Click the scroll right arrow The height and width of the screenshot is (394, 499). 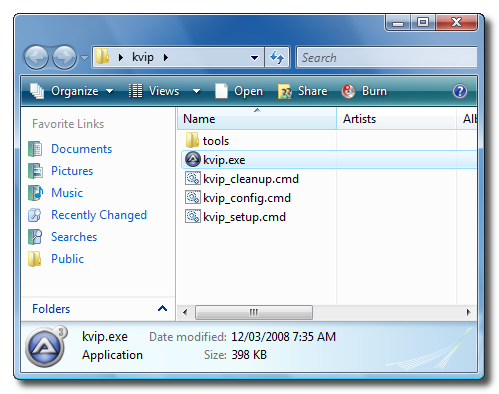(468, 312)
